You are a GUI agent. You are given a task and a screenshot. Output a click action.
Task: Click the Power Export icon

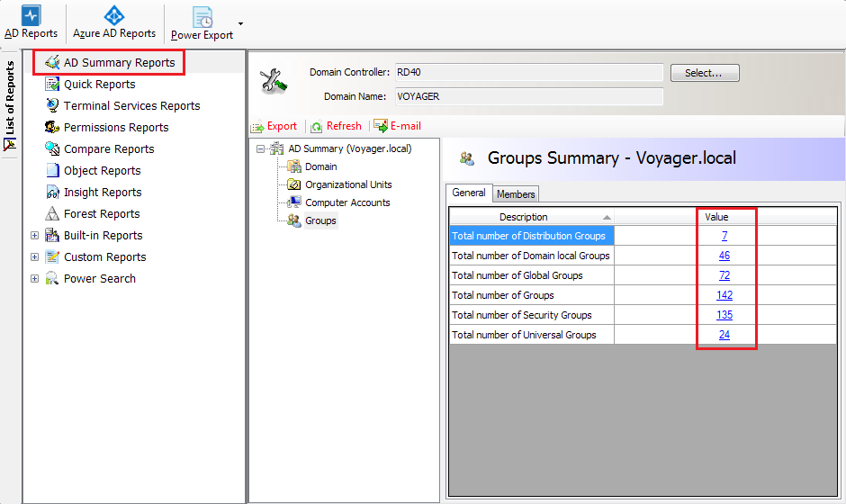202,17
